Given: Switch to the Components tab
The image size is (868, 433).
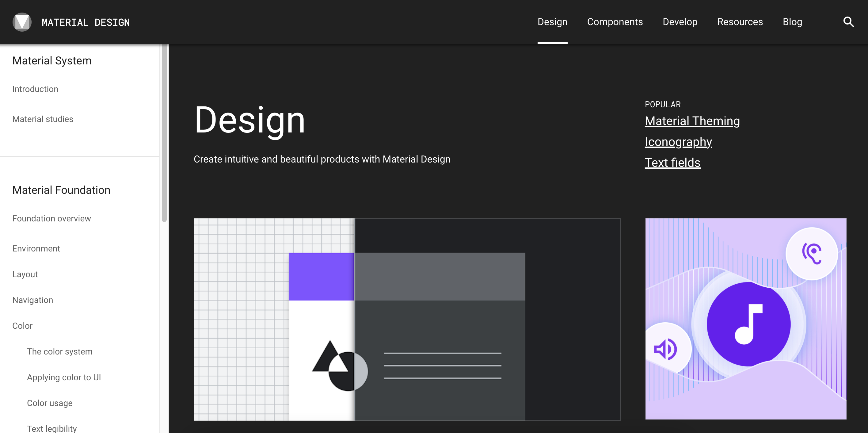Looking at the screenshot, I should click(x=615, y=22).
